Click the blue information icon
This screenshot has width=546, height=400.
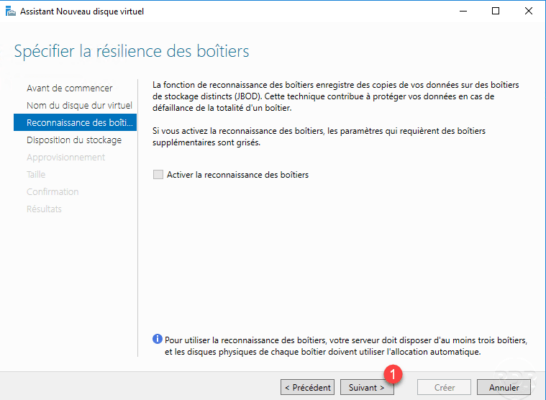[157, 339]
